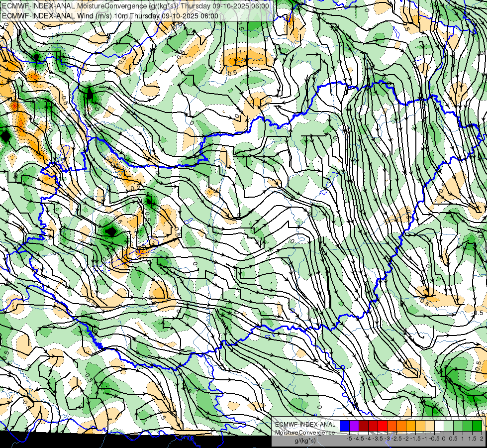Click the legend unit g/(kg*s)
The width and height of the screenshot is (487, 448).
click(305, 441)
